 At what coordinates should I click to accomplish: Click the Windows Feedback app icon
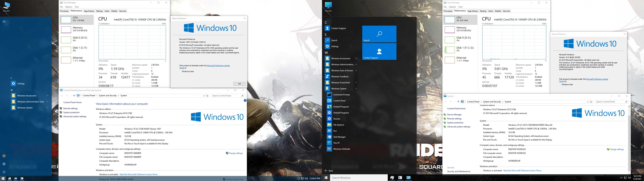point(327,76)
